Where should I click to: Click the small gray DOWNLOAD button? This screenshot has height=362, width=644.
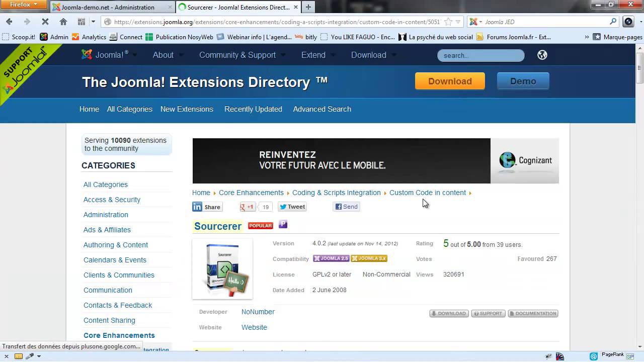[x=449, y=313]
